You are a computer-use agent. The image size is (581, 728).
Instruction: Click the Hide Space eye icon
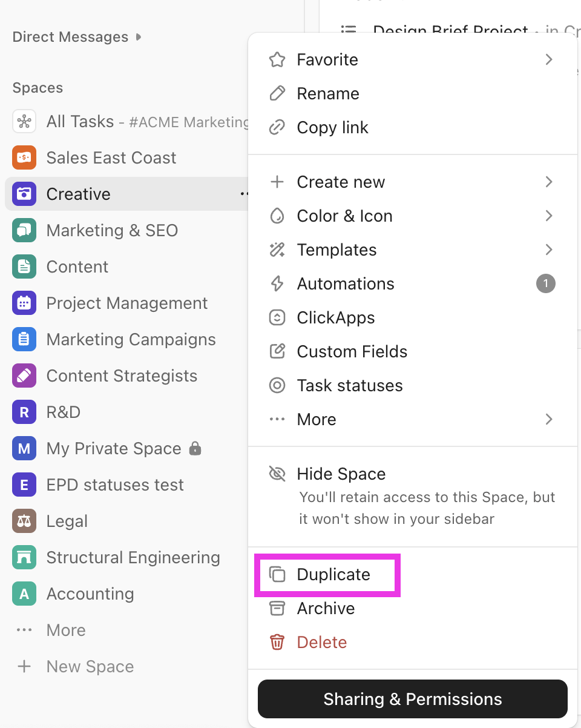point(277,474)
